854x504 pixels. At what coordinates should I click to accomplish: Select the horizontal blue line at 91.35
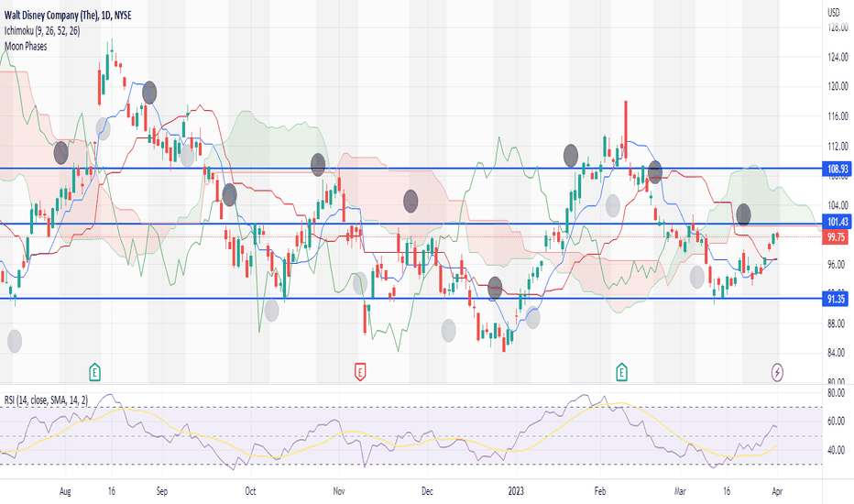[411, 299]
